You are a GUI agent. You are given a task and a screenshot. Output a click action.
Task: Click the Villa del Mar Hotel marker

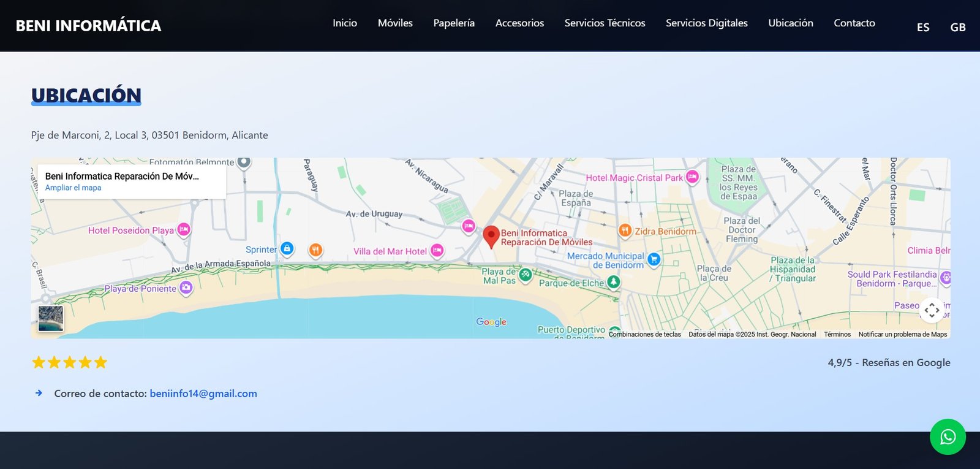pyautogui.click(x=437, y=250)
